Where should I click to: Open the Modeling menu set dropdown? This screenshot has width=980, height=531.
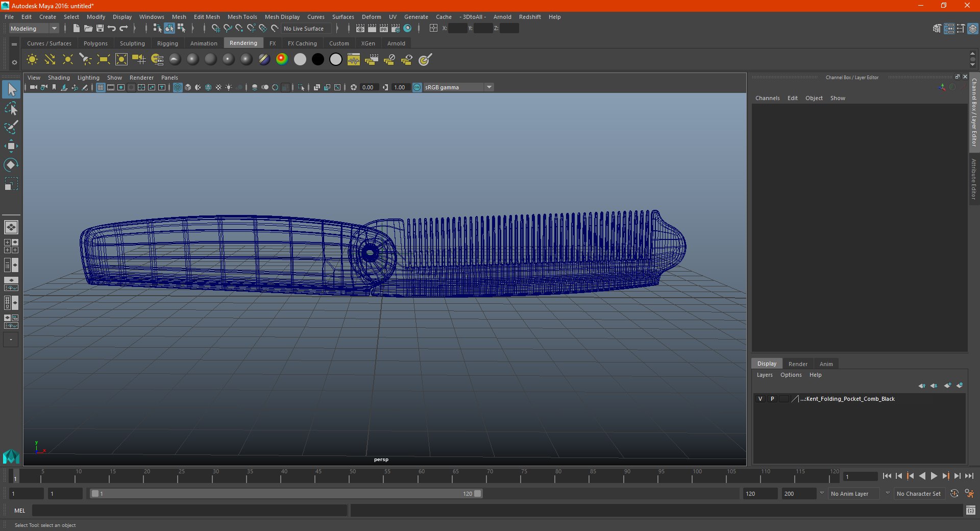coord(34,29)
